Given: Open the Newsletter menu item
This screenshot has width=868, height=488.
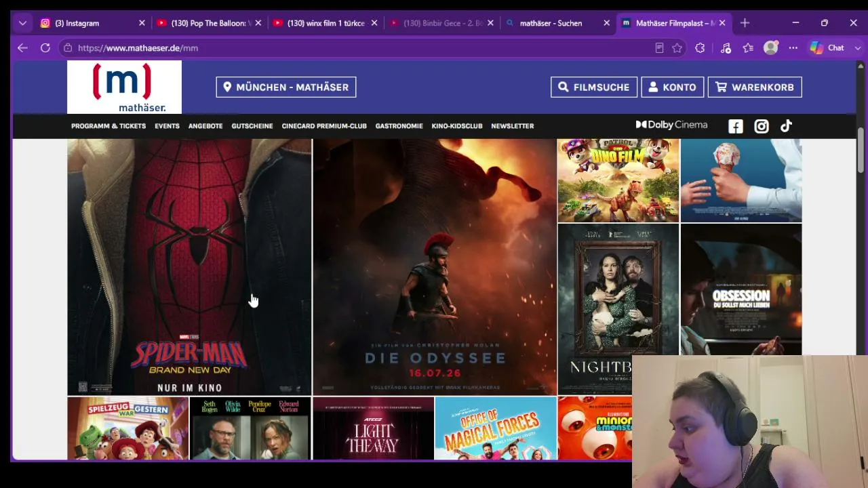Looking at the screenshot, I should point(513,126).
